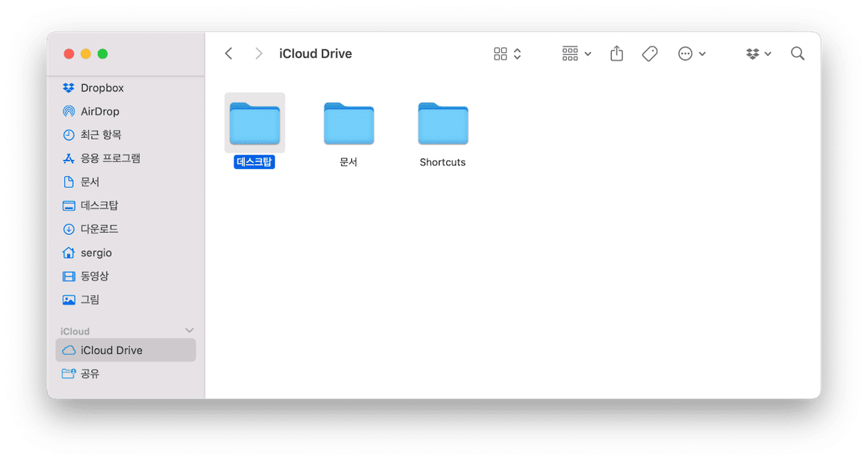
Task: Click the Tags toolbar icon
Action: pos(650,54)
